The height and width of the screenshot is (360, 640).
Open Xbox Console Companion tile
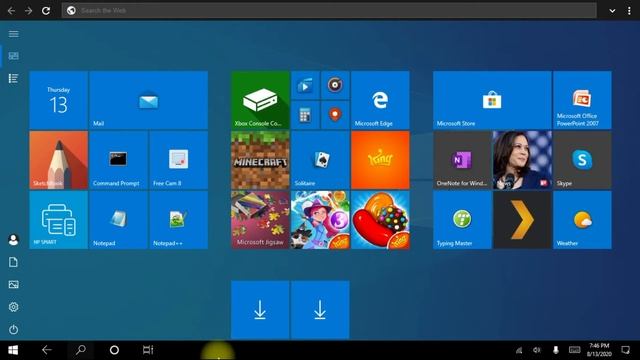pos(260,100)
